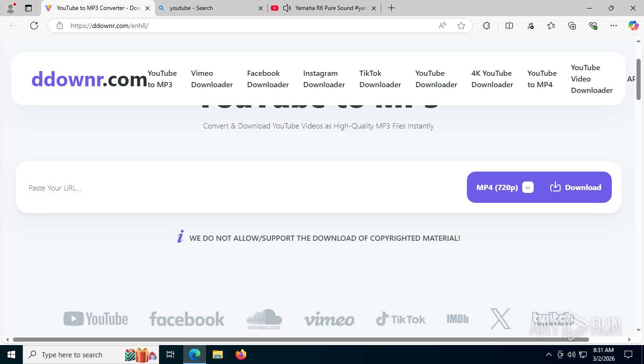The width and height of the screenshot is (644, 364).
Task: Click the X logo
Action: (501, 318)
